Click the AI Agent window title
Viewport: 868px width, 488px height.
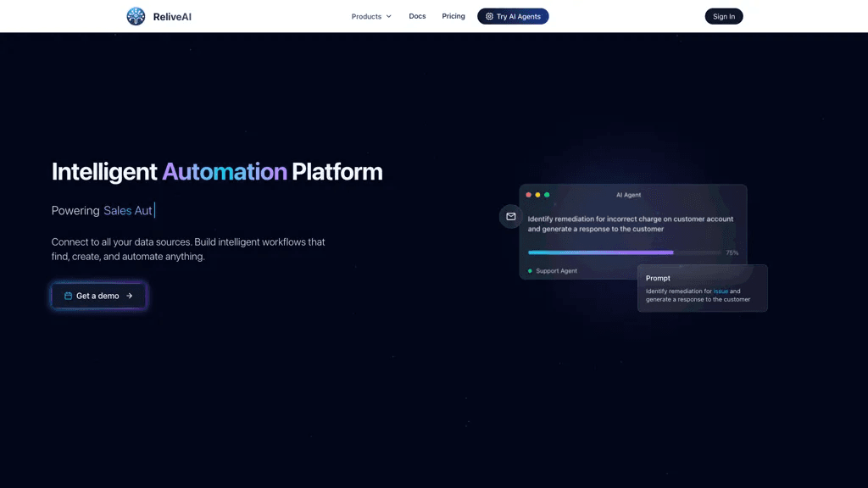[628, 195]
